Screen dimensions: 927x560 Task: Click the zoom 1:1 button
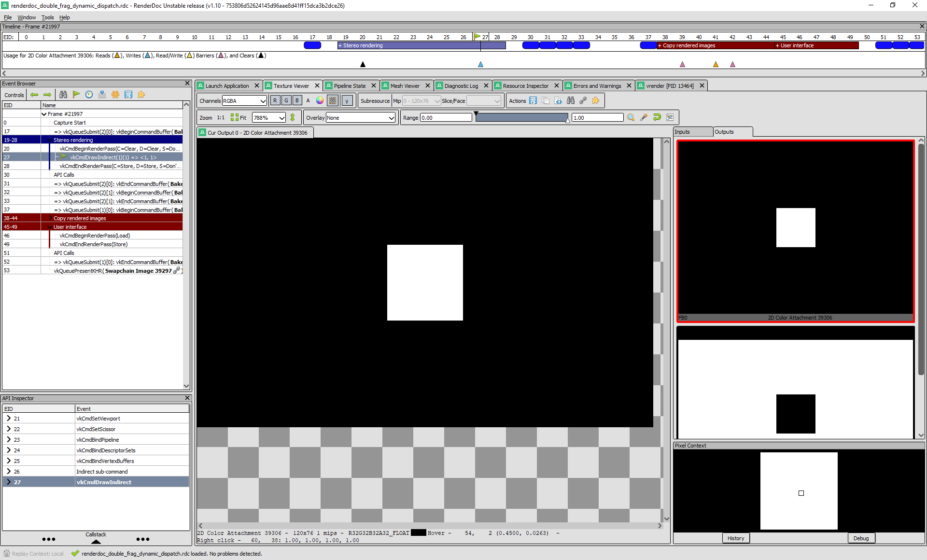coord(221,118)
